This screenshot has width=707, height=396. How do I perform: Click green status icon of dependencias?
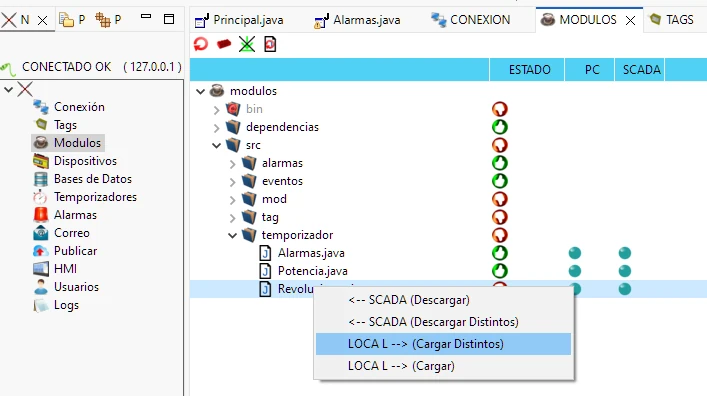(x=500, y=127)
